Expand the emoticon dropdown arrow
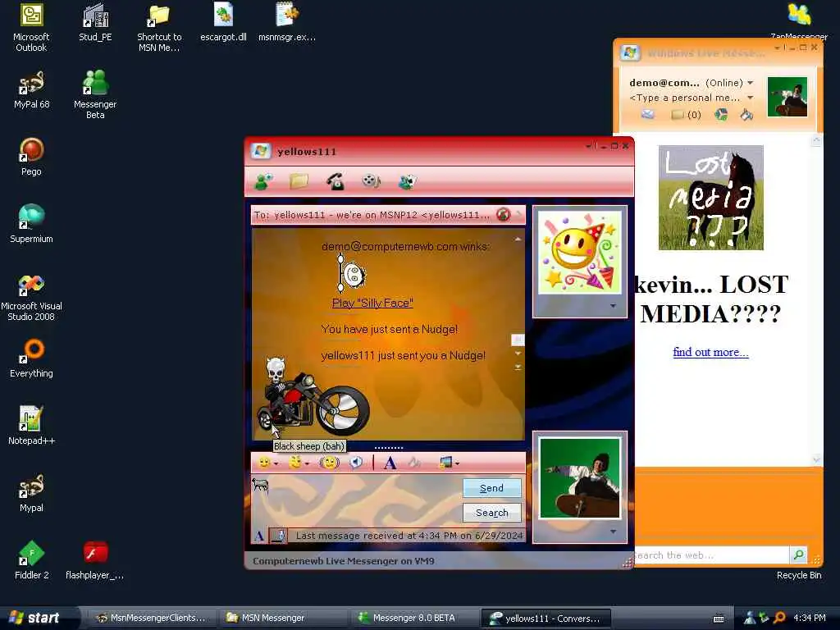The width and height of the screenshot is (840, 630). (x=276, y=464)
